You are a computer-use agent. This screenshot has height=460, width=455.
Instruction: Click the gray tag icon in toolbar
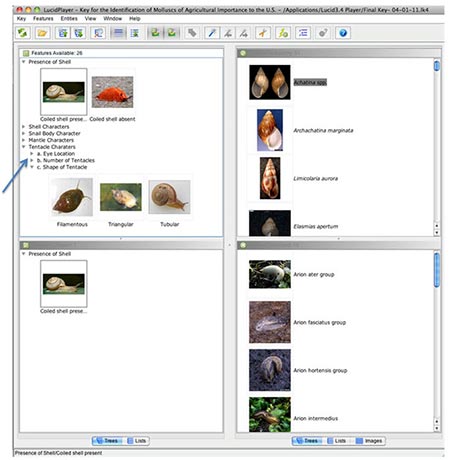click(192, 33)
